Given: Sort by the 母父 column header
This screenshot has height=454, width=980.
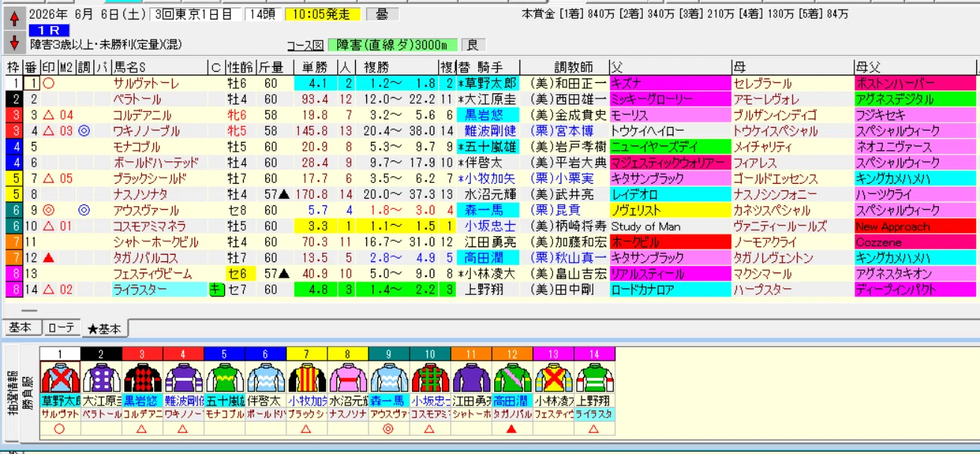Looking at the screenshot, I should 915,67.
